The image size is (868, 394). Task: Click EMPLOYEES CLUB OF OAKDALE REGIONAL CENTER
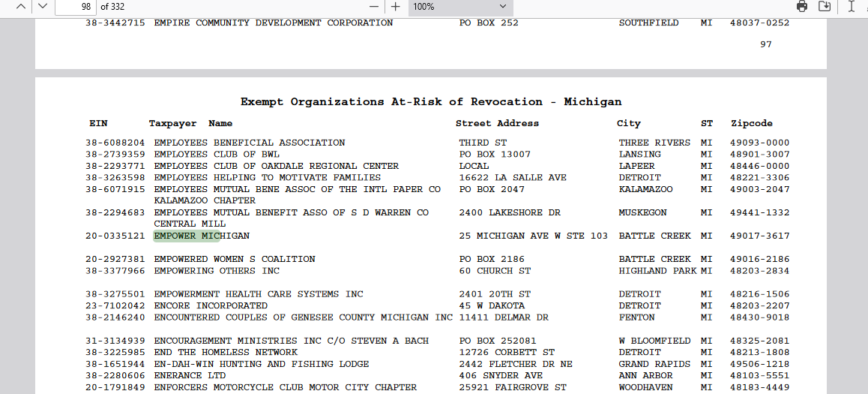coord(277,167)
